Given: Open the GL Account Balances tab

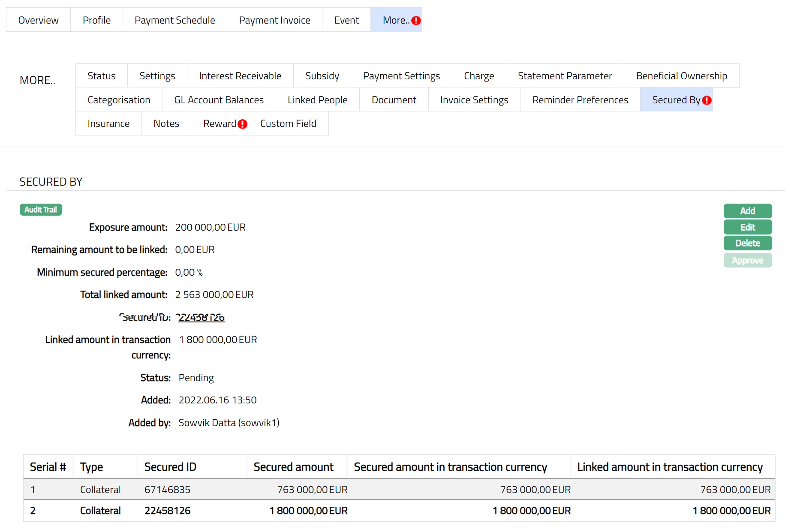Looking at the screenshot, I should [219, 100].
